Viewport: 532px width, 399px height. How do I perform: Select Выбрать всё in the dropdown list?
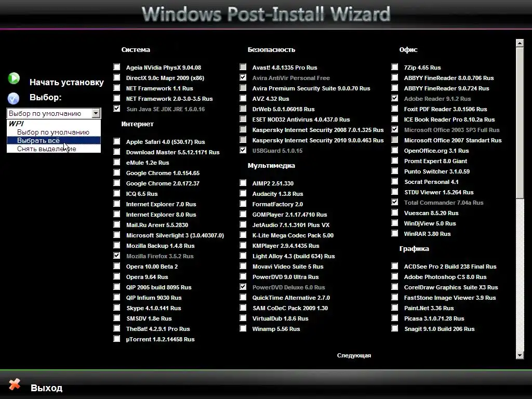54,140
